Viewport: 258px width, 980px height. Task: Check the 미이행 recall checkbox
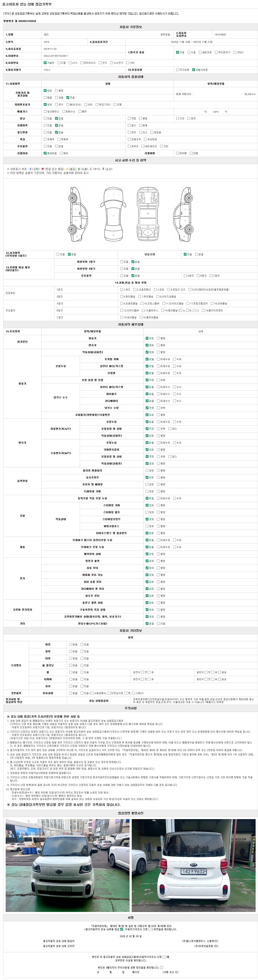pos(177,153)
